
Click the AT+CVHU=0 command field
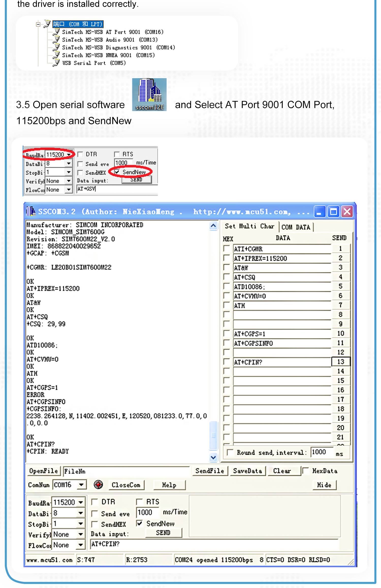(x=282, y=296)
